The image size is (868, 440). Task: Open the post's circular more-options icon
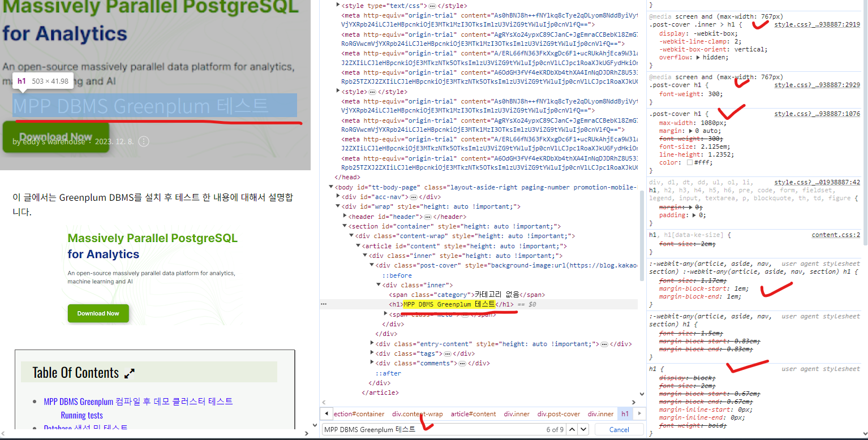(144, 141)
